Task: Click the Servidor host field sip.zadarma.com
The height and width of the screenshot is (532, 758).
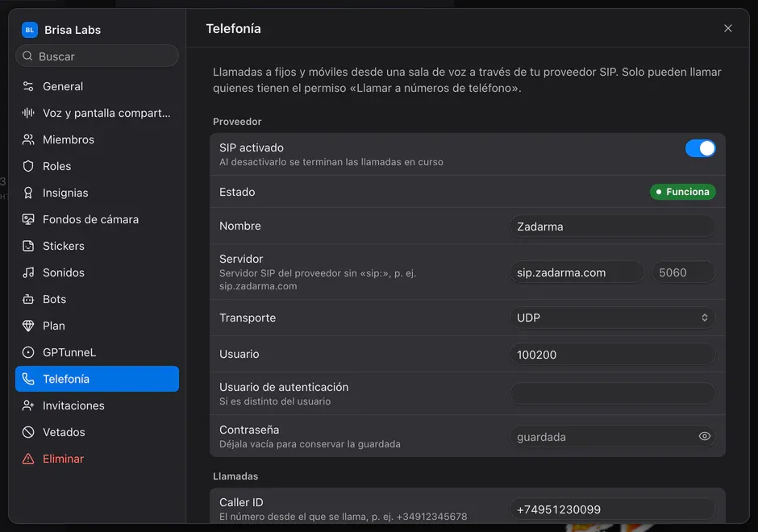Action: [577, 272]
